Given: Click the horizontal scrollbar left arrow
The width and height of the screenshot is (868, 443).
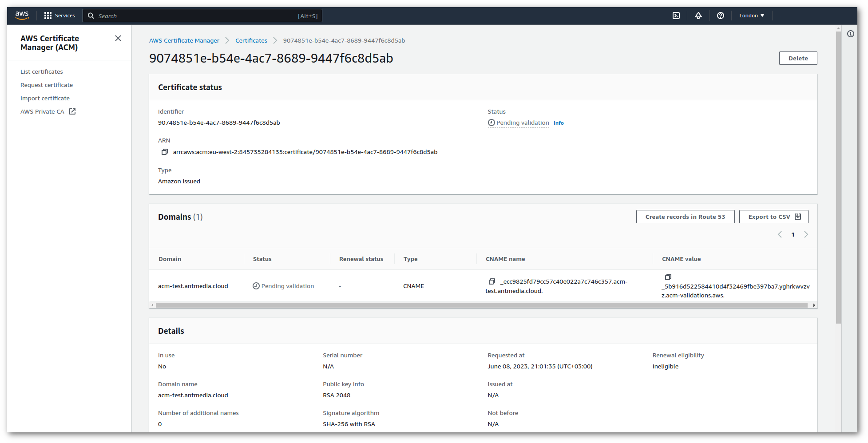Looking at the screenshot, I should (x=152, y=305).
